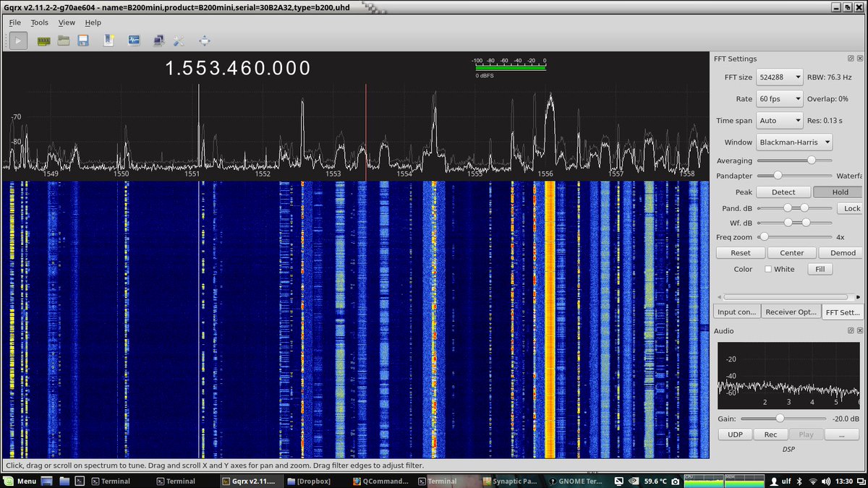
Task: Toggle the White color checkbox
Action: point(768,269)
